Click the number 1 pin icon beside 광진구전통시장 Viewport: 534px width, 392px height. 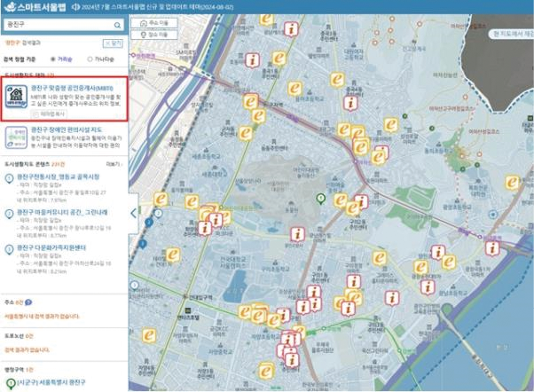(x=9, y=178)
